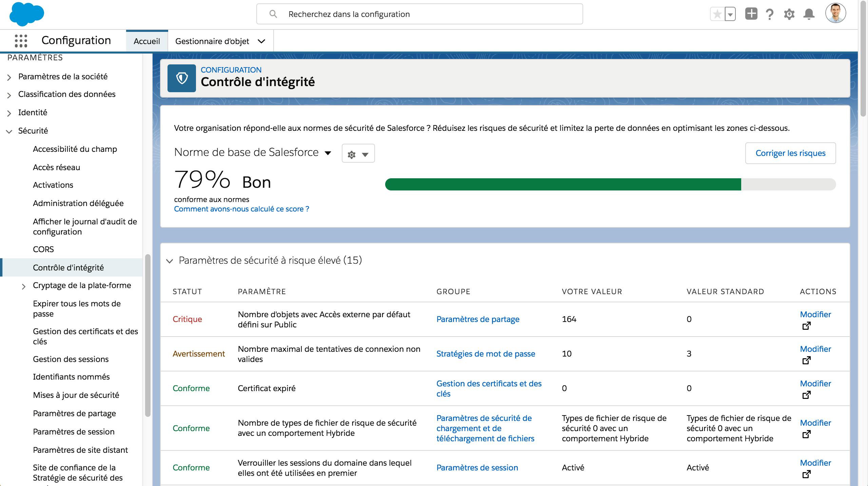Expand Cryptage de la plate-forme tree item
Viewport: 868px width, 486px height.
(x=23, y=286)
